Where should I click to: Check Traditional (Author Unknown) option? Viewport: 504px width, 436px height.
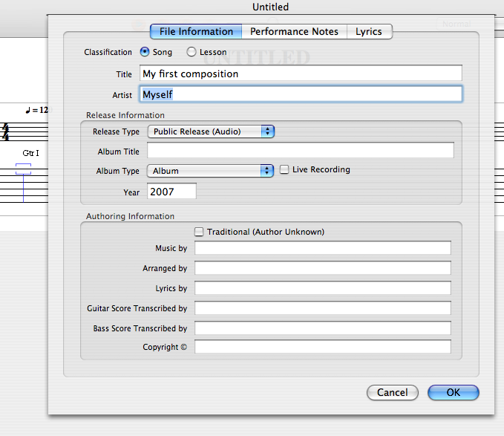click(x=199, y=232)
